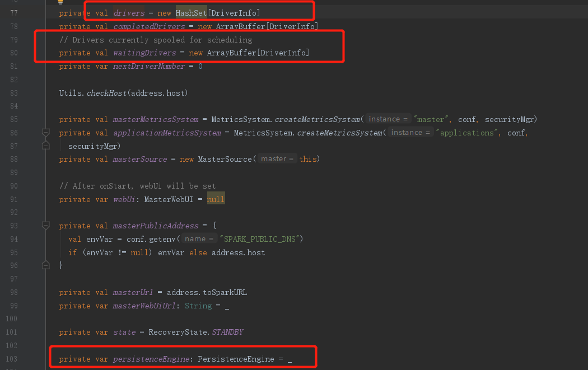
Task: Click 'masterUrl' variable name
Action: pos(133,292)
